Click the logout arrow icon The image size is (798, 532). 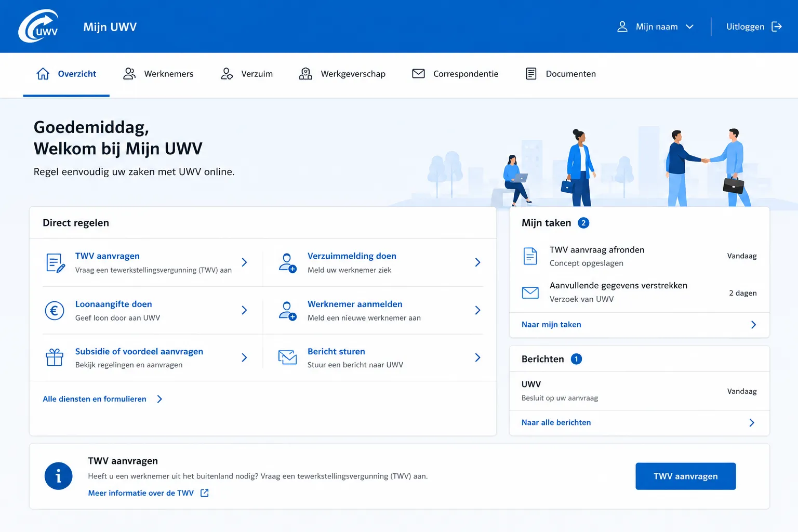tap(777, 26)
